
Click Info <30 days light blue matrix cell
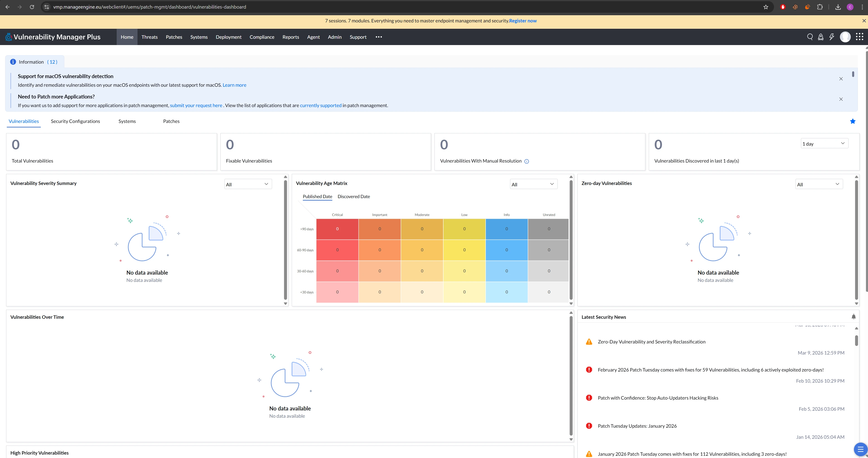(x=506, y=292)
